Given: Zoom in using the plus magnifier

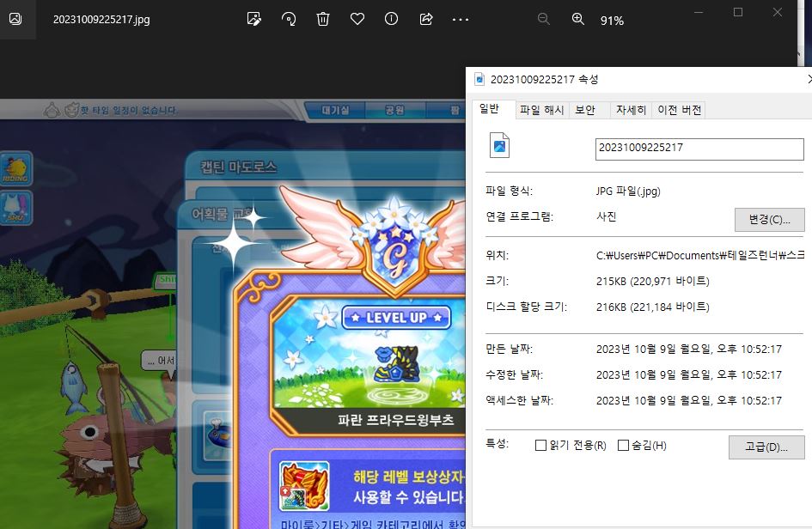Looking at the screenshot, I should pyautogui.click(x=578, y=19).
